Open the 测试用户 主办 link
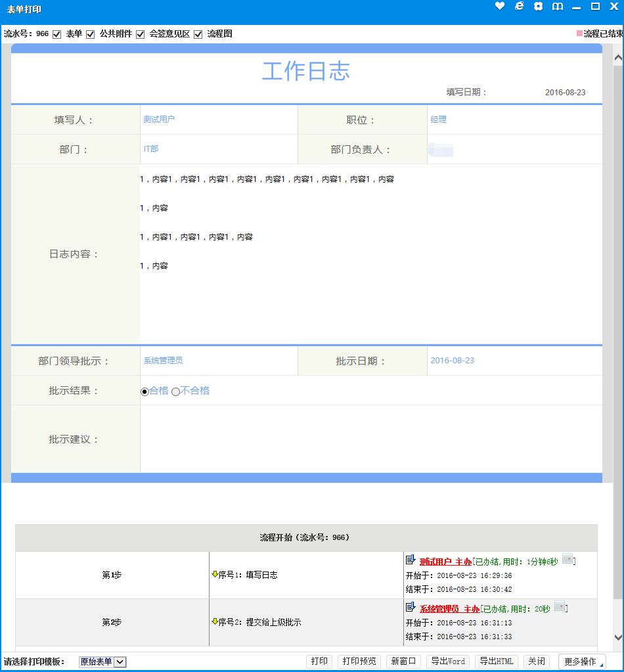This screenshot has height=672, width=624. coord(445,562)
